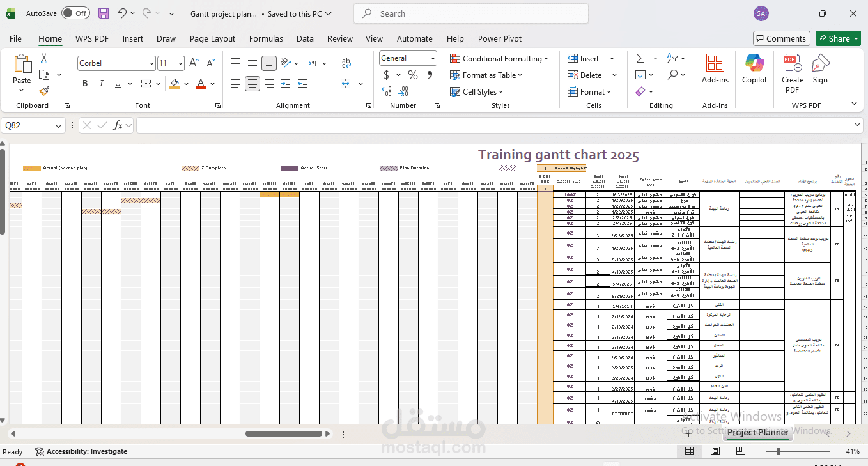Open the Data tab

pos(305,38)
